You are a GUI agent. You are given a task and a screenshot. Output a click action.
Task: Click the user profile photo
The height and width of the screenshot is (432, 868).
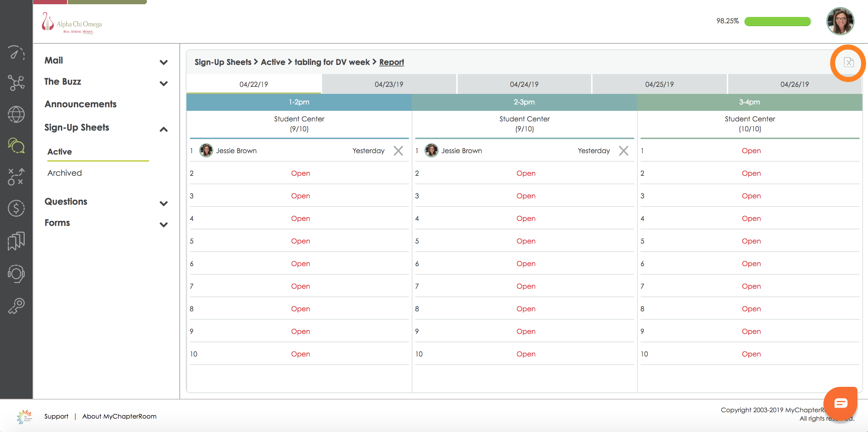pyautogui.click(x=840, y=21)
